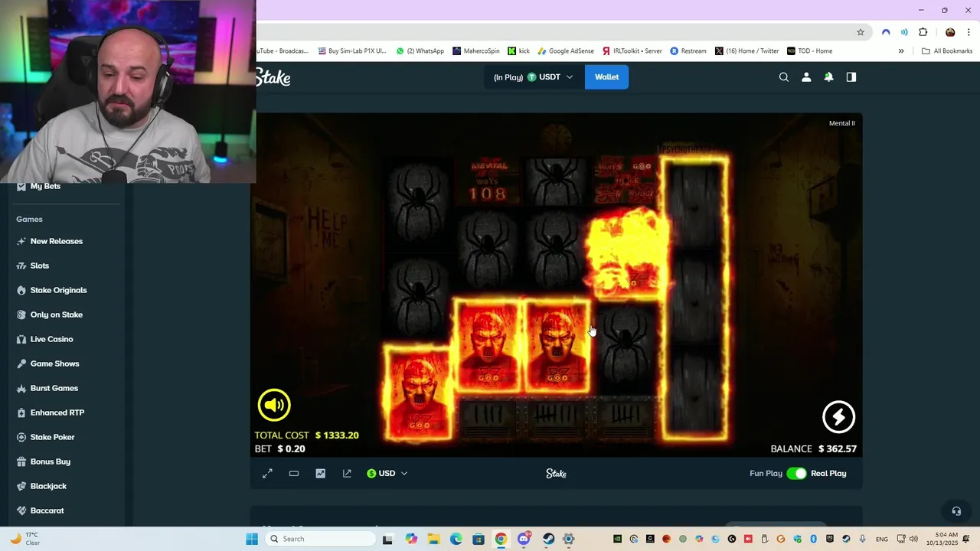Open Microsoft Edge from taskbar
The image size is (980, 551).
point(456,539)
